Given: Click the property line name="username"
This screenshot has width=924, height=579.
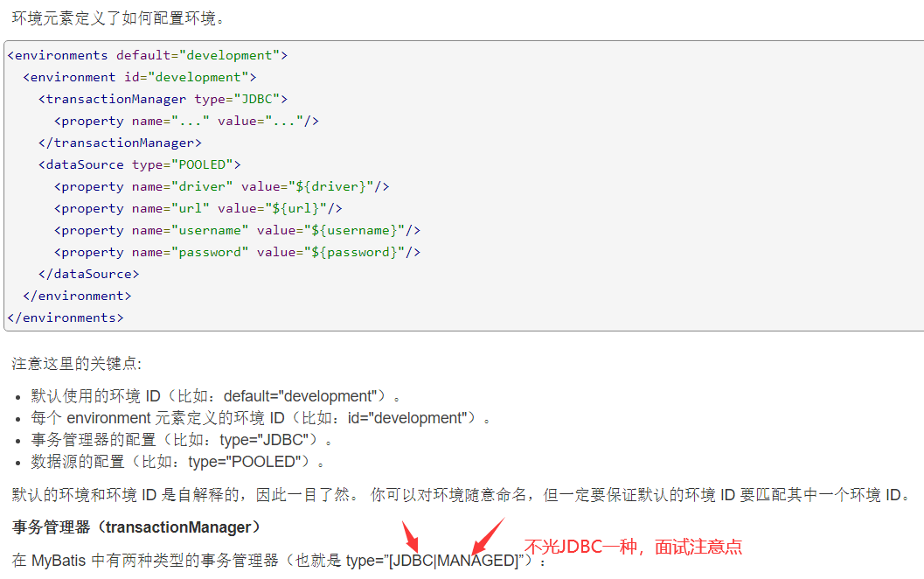Looking at the screenshot, I should (x=238, y=230).
